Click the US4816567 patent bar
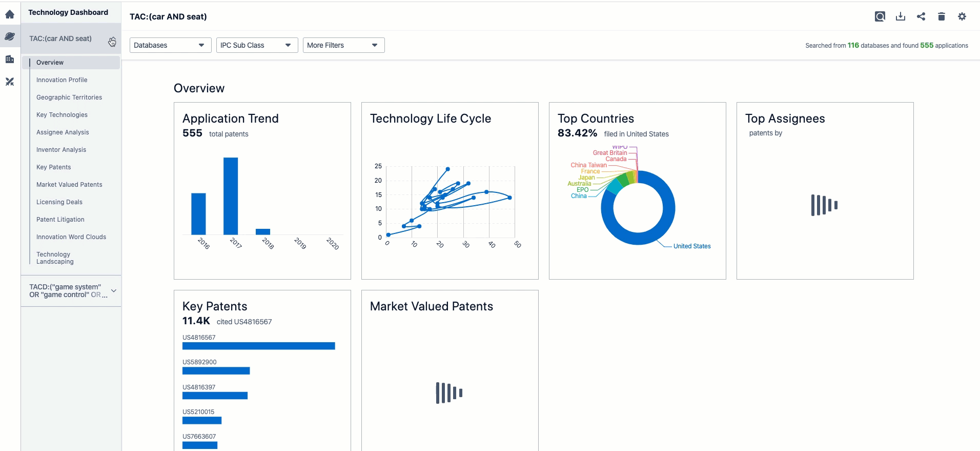The width and height of the screenshot is (980, 451). point(258,346)
